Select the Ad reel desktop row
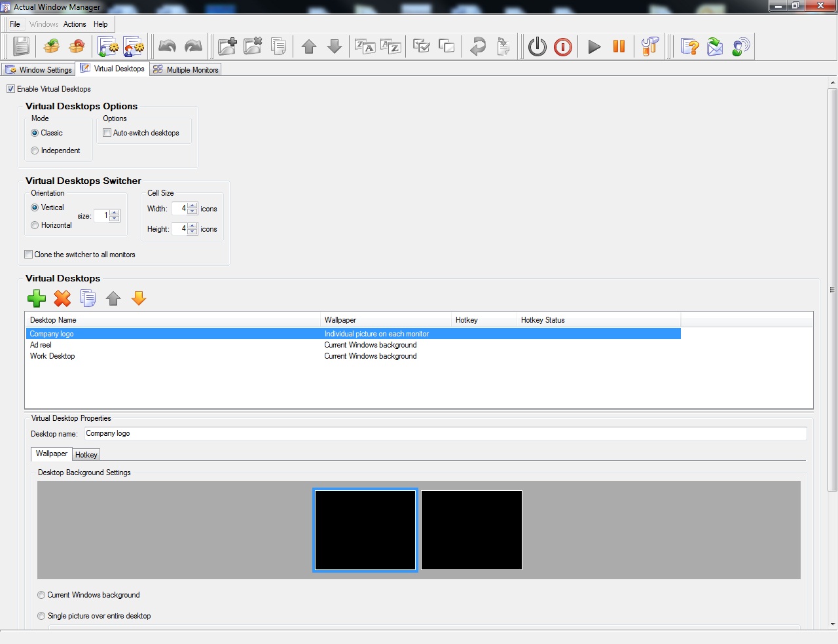The width and height of the screenshot is (838, 644). click(x=354, y=345)
